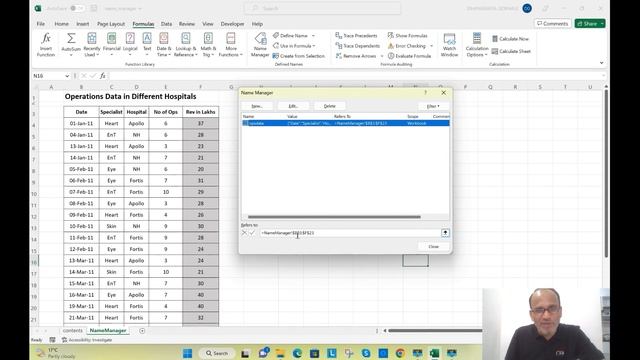Click taskbar Search box
The width and height of the screenshot is (640, 360).
[x=217, y=353]
